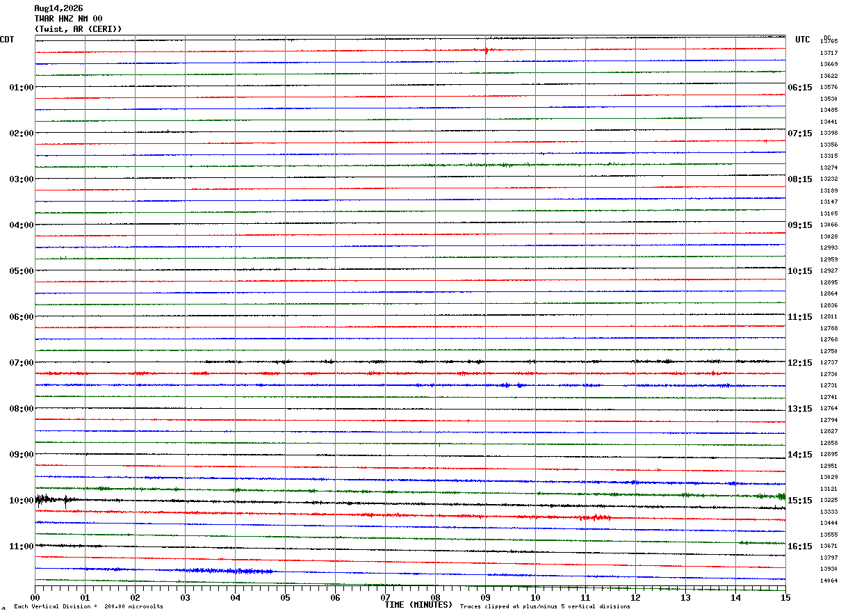Click minute 13 on the time axis

click(x=685, y=597)
